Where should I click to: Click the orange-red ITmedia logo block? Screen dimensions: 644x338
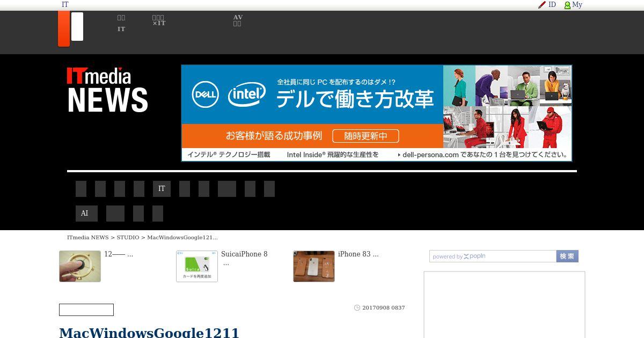tap(64, 28)
